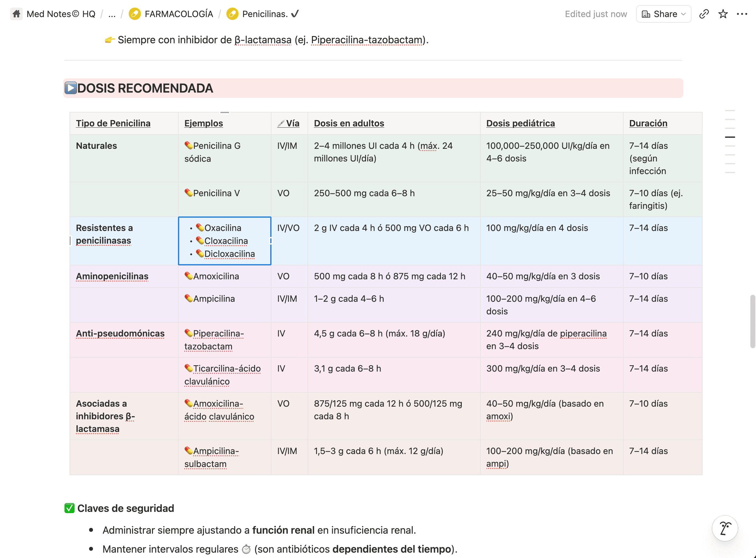Click Amoxicilina-ácido clavulánico cell
This screenshot has height=558, width=756.
pyautogui.click(x=225, y=416)
